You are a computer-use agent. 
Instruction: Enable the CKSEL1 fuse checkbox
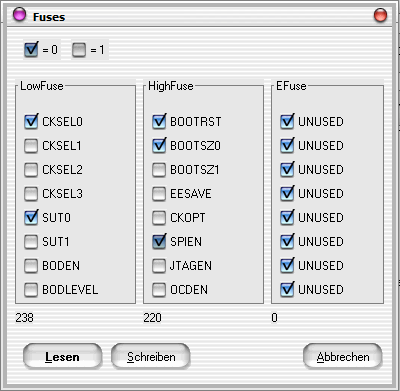(31, 146)
